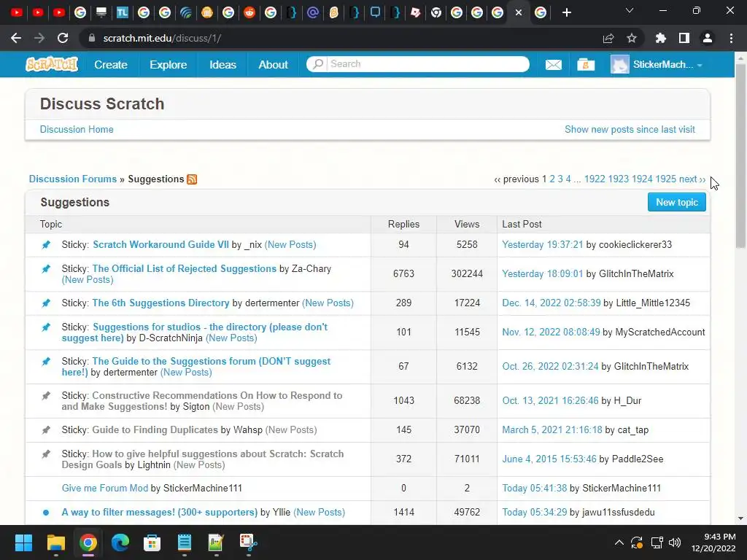
Task: Close the current browser tab
Action: click(x=519, y=12)
